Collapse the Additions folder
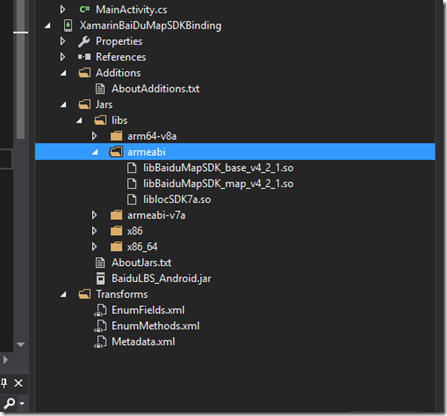The width and height of the screenshot is (447, 416). point(63,73)
